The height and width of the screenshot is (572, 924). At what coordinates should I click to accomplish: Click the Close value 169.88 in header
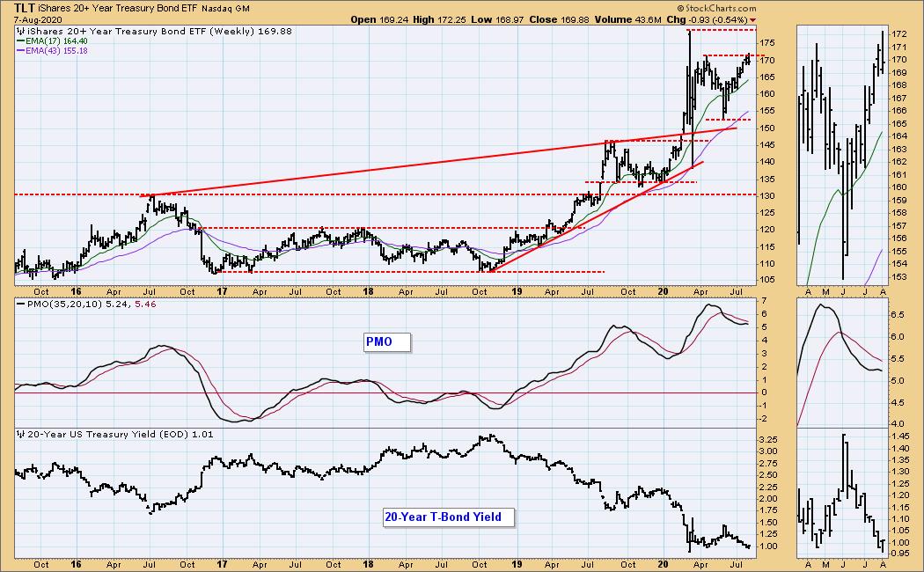575,19
